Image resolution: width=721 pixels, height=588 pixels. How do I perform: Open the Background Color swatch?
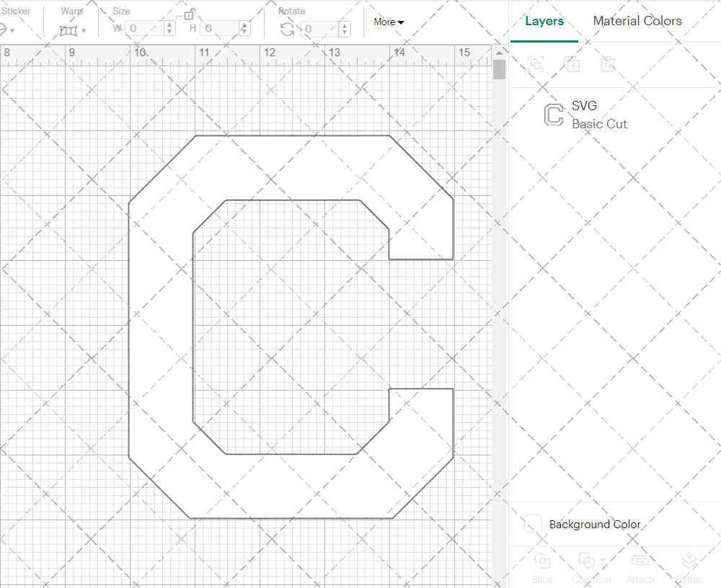click(533, 524)
